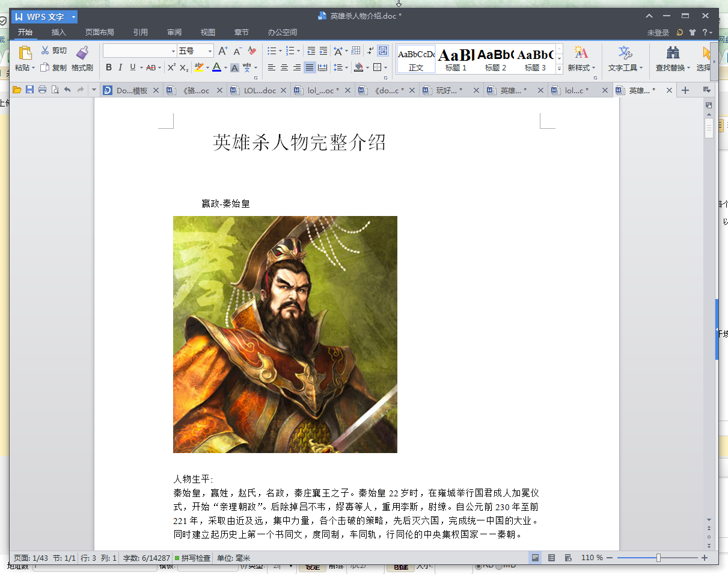Click the Paste clipboard icon
Screen dimensions: 728x574
pos(25,53)
